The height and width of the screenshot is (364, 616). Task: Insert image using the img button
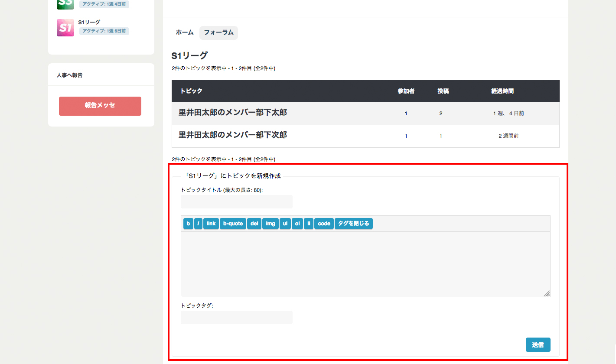point(270,224)
